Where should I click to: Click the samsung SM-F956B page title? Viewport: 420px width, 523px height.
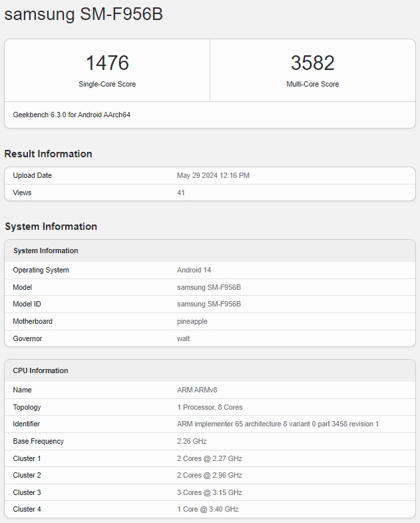[x=83, y=15]
